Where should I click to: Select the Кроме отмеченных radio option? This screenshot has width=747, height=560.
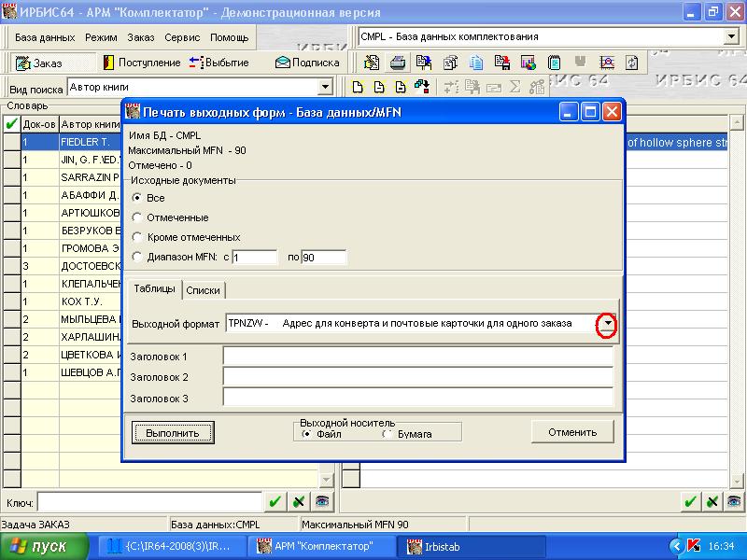138,237
